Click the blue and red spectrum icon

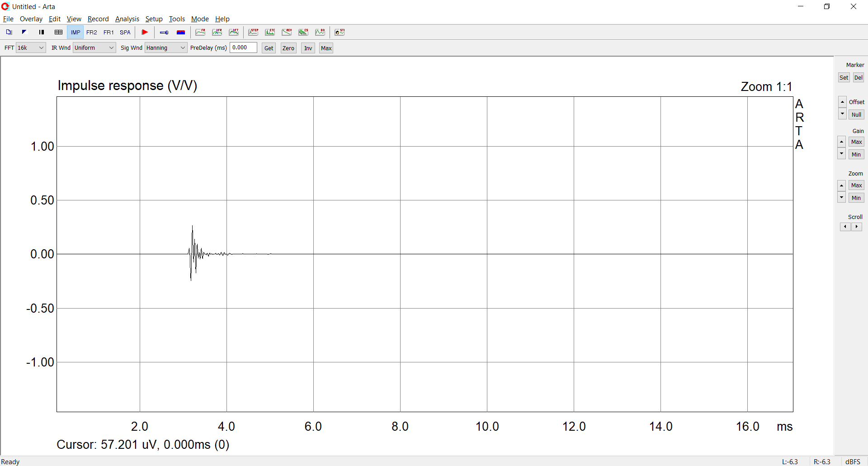tap(181, 32)
